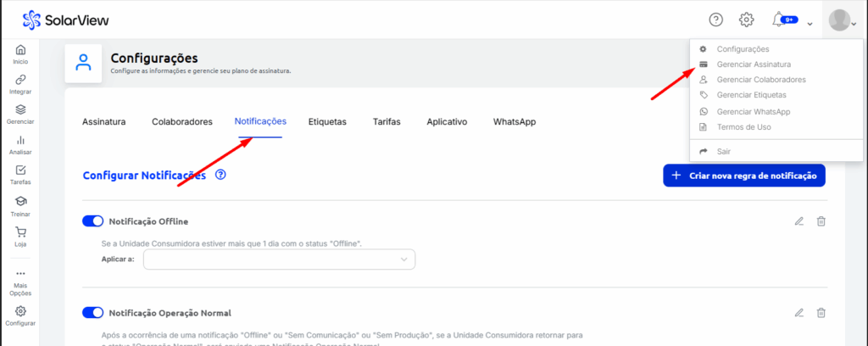Edit the Notificação Offline rule with pencil icon
The image size is (868, 346).
(798, 221)
